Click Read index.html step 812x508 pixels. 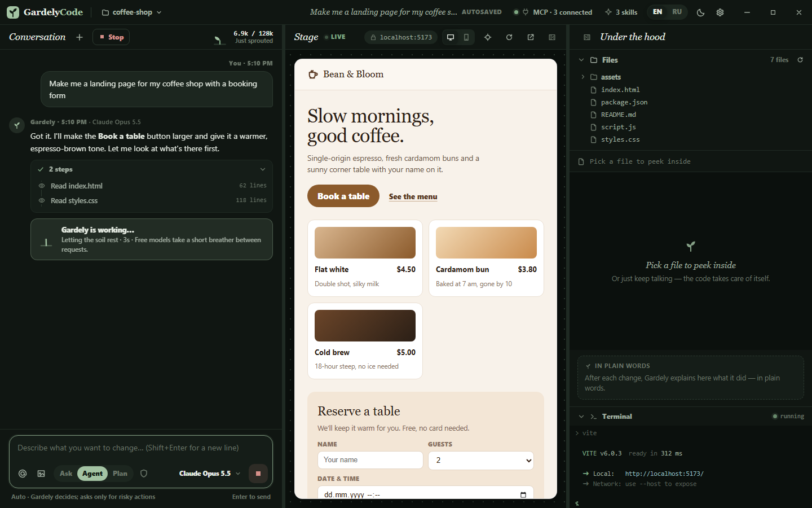click(x=152, y=186)
